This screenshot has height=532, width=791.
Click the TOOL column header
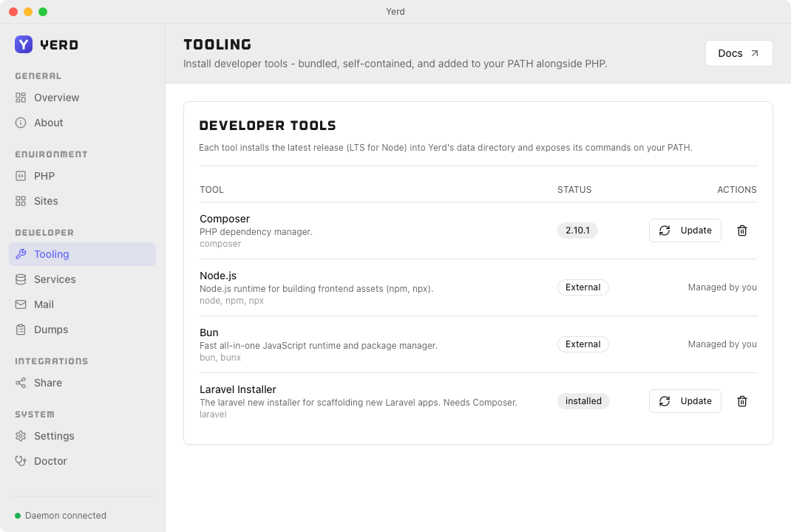tap(211, 190)
